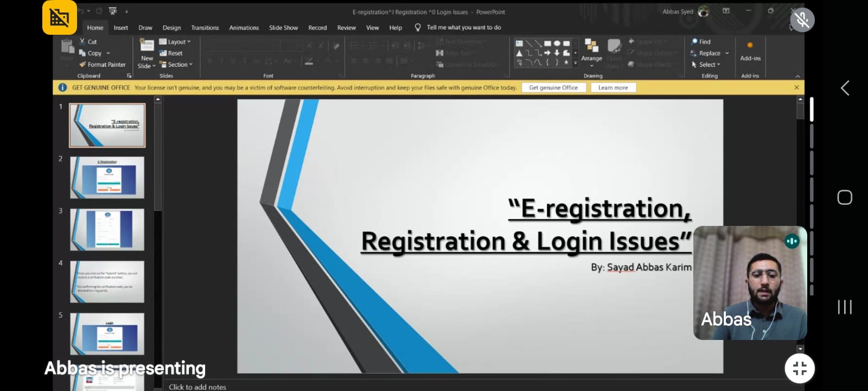The image size is (868, 391).
Task: Go to the Animations tab
Action: pyautogui.click(x=244, y=28)
